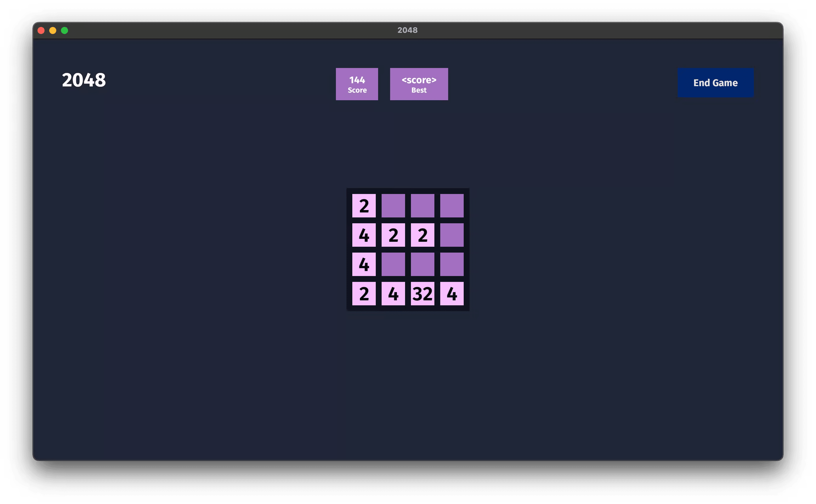This screenshot has width=816, height=504.
Task: Click the 4 tile left of the 32 tile
Action: (393, 293)
